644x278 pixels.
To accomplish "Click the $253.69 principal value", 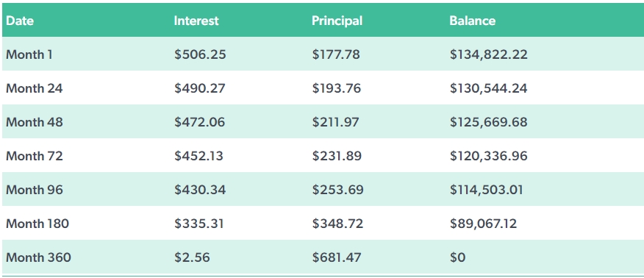I will tap(337, 190).
